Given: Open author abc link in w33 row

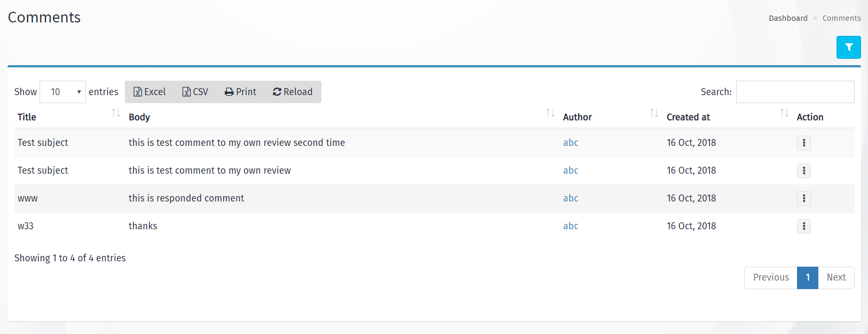Looking at the screenshot, I should click(x=571, y=226).
